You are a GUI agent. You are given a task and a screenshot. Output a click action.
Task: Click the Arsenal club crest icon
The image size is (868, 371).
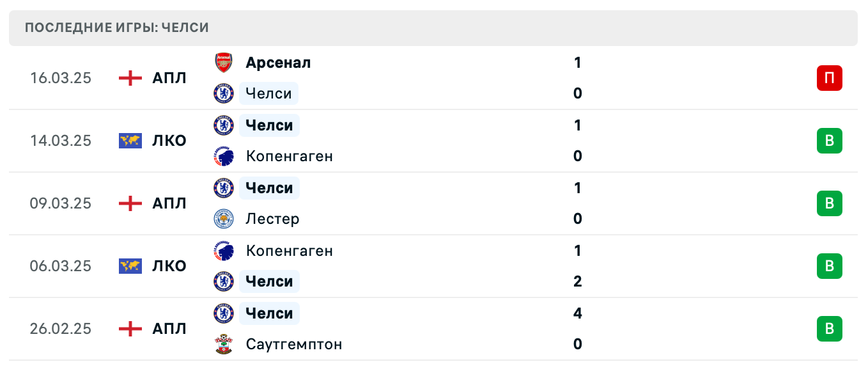coord(223,63)
